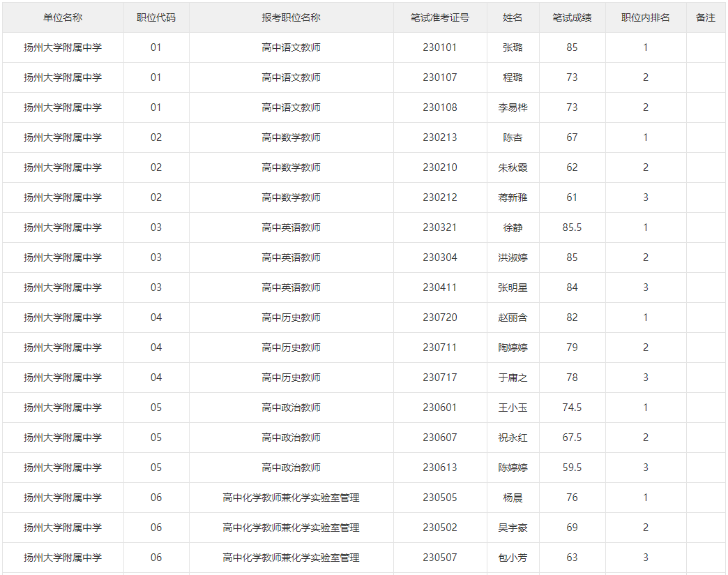
Task: Select exam number 230502
Action: 440,528
